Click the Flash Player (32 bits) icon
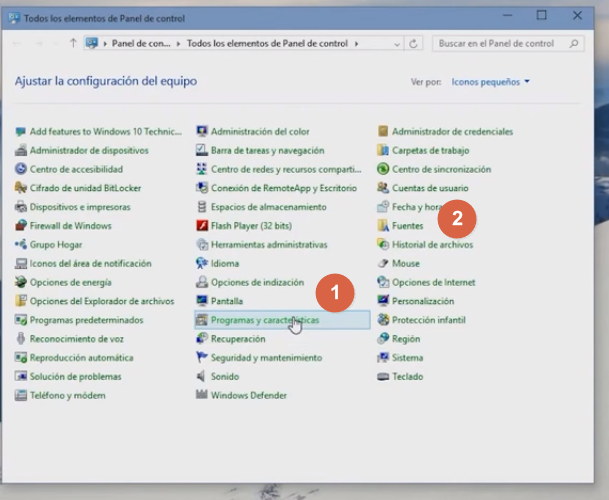Viewport: 609px width, 500px height. point(202,226)
